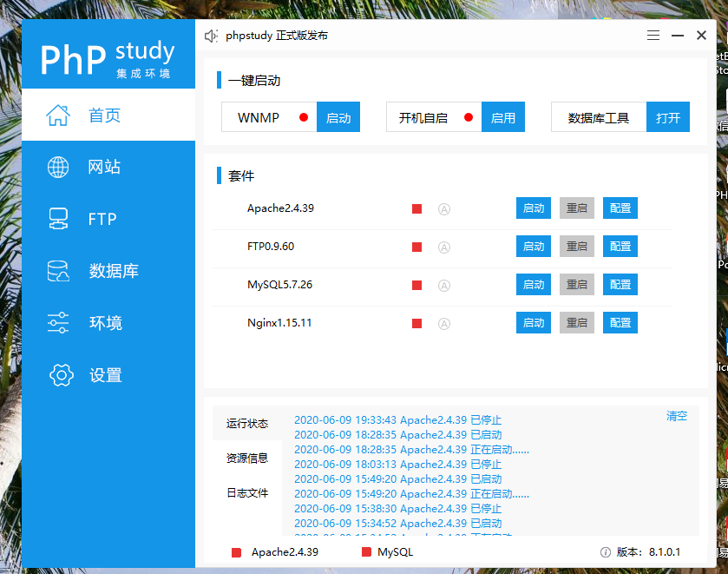Switch to the 运行状态 tab
728x574 pixels.
tap(247, 424)
